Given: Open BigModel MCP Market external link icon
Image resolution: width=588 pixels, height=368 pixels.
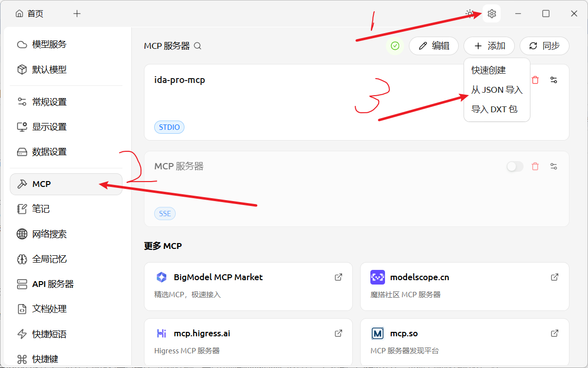Looking at the screenshot, I should tap(338, 277).
